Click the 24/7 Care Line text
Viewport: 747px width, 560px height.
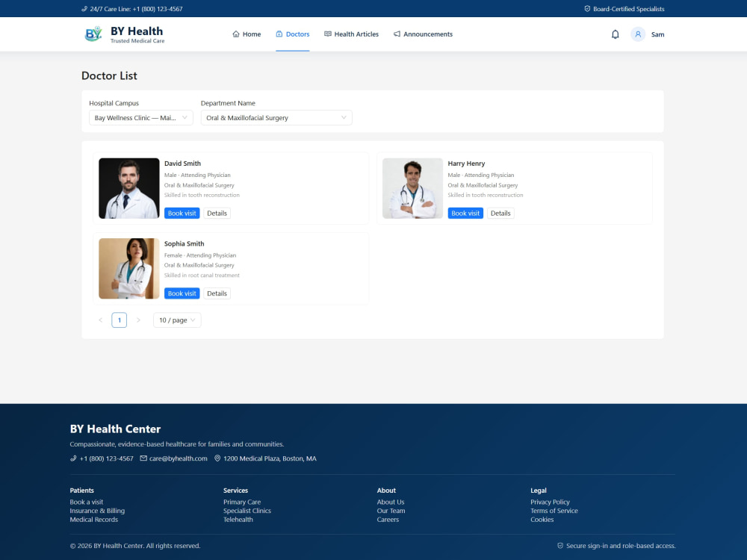(x=136, y=8)
